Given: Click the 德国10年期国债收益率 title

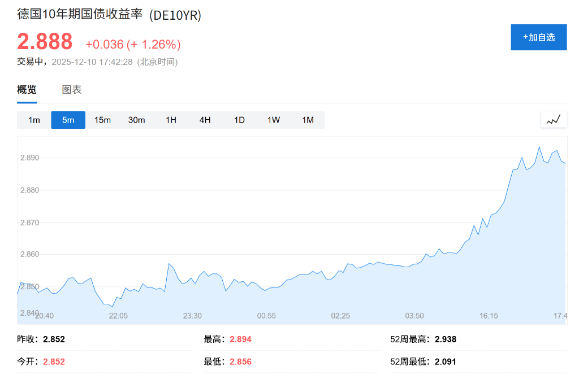Looking at the screenshot, I should tap(79, 15).
